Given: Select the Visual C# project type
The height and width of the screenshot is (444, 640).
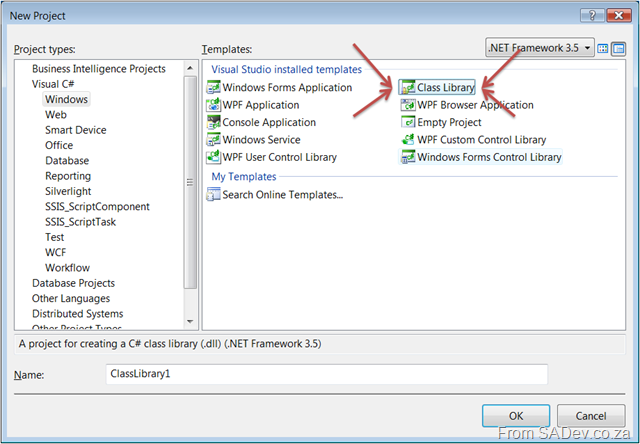Looking at the screenshot, I should [53, 84].
